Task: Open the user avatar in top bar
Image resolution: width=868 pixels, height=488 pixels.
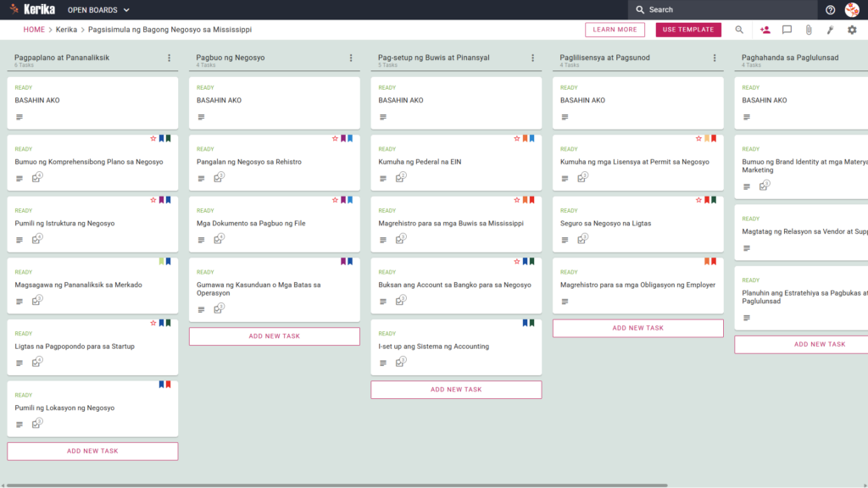Action: [852, 9]
